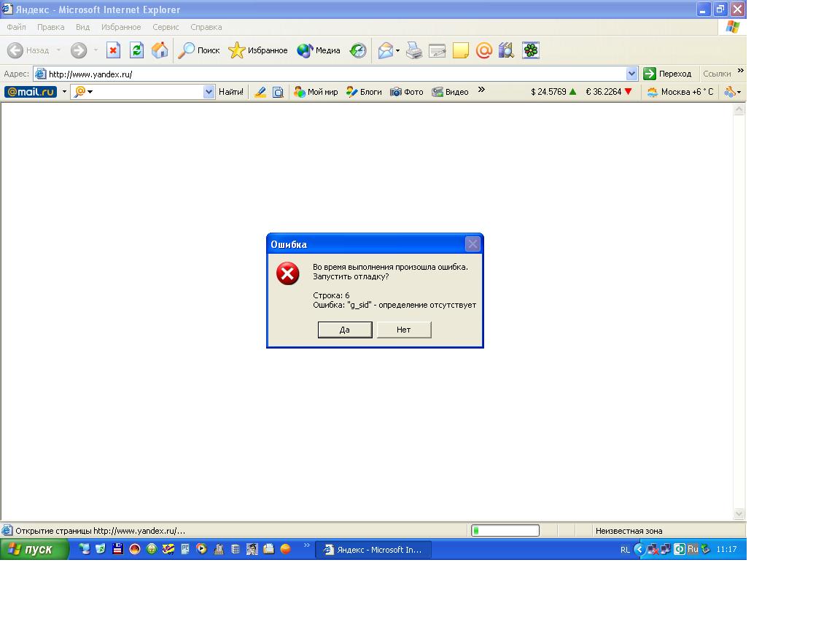
Task: Click the page loading progress bar
Action: [x=505, y=531]
